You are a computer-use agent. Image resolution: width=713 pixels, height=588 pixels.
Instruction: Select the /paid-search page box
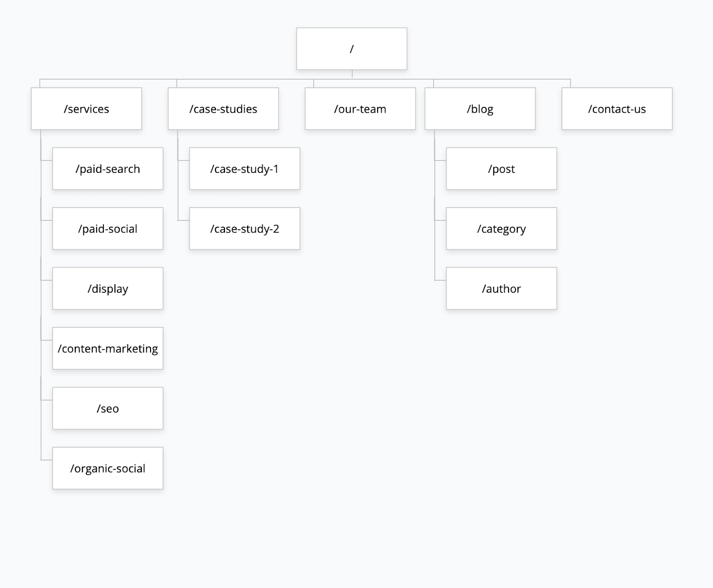(108, 169)
